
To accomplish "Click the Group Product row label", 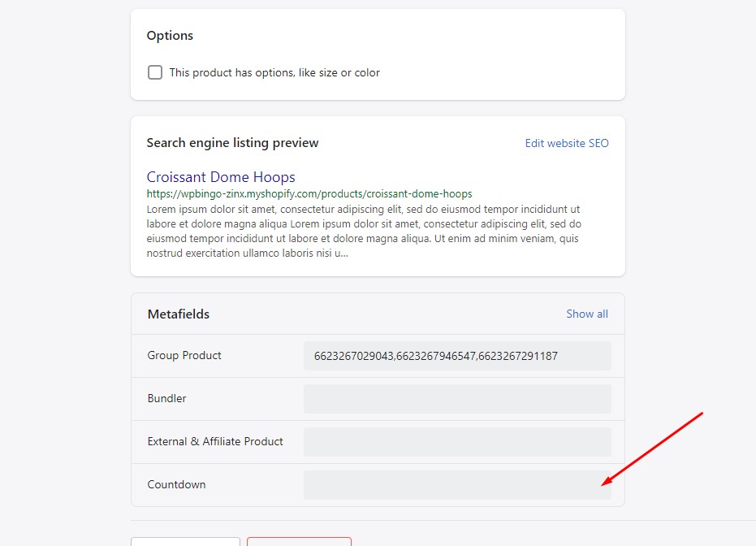I will click(x=184, y=356).
